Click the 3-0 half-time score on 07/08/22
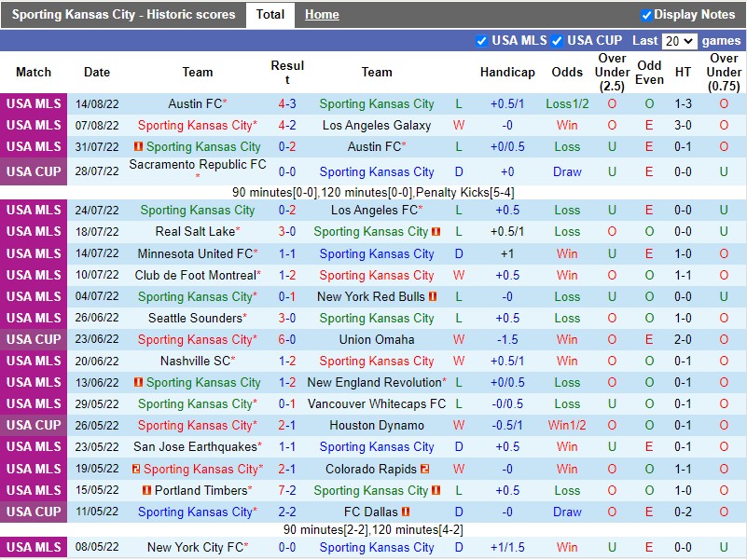This screenshot has height=560, width=747. coord(683,125)
